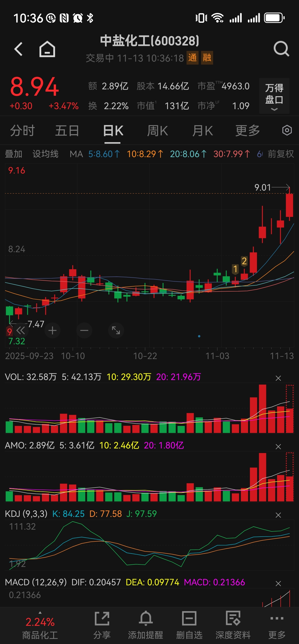This screenshot has height=644, width=299.
Task: Tap the 融 margin badge
Action: coord(207,58)
